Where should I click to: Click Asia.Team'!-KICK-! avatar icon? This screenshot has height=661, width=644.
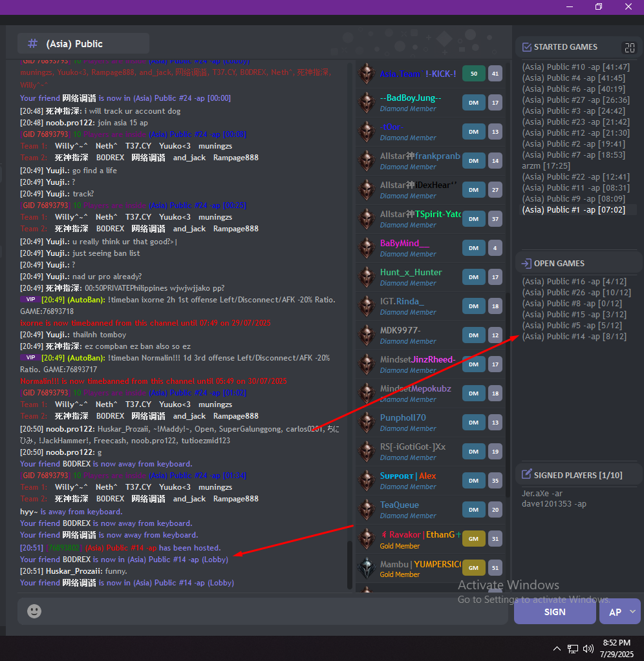[x=367, y=74]
